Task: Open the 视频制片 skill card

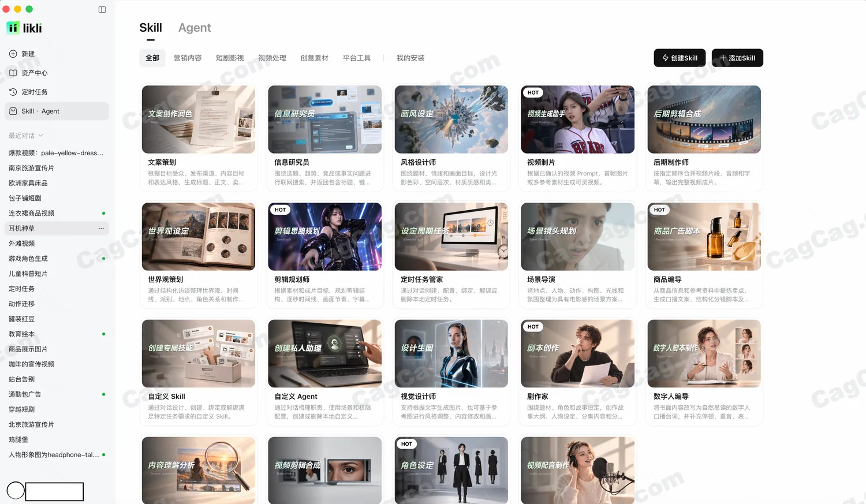Action: tap(577, 137)
